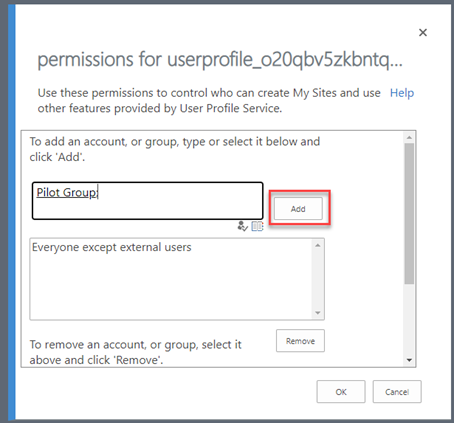Image resolution: width=454 pixels, height=423 pixels.
Task: Click the outer panel scrollbar thumb
Action: coord(409,213)
